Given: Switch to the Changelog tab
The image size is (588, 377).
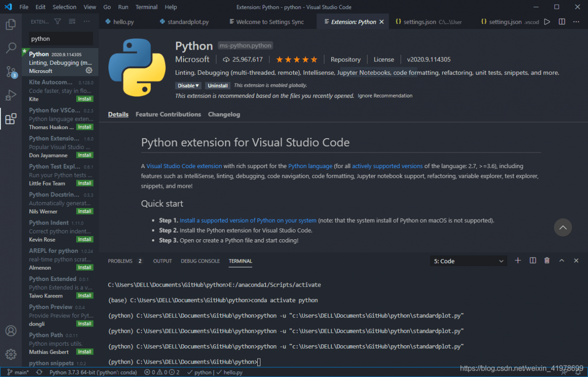Looking at the screenshot, I should click(224, 114).
